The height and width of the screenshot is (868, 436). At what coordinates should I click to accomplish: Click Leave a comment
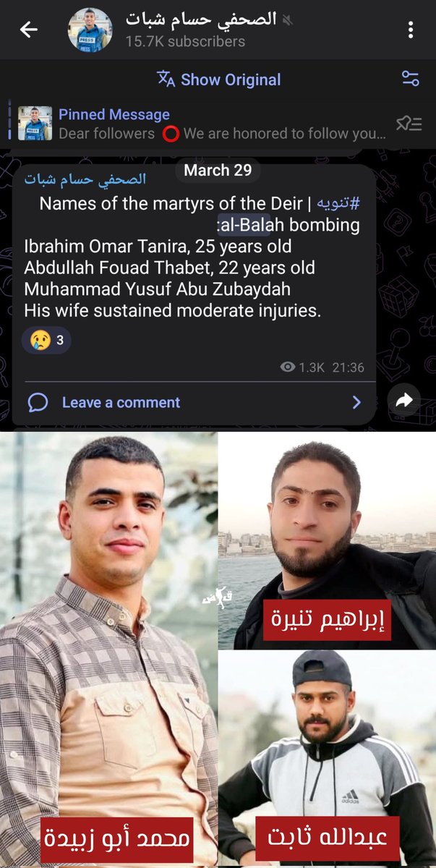[121, 402]
